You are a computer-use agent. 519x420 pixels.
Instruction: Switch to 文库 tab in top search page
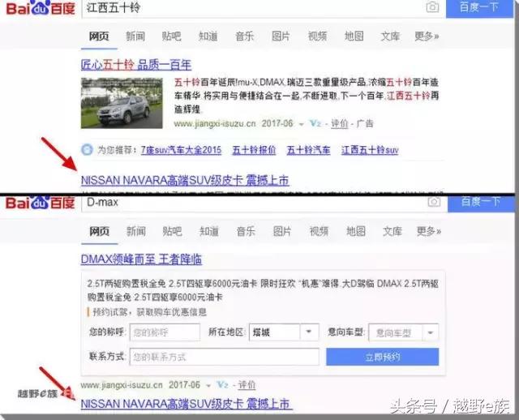(390, 36)
